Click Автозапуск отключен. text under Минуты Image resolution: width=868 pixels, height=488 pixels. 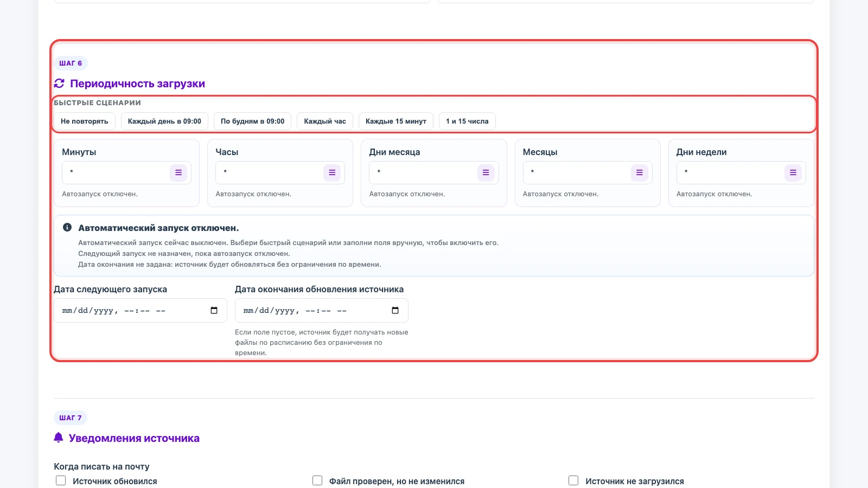(100, 194)
